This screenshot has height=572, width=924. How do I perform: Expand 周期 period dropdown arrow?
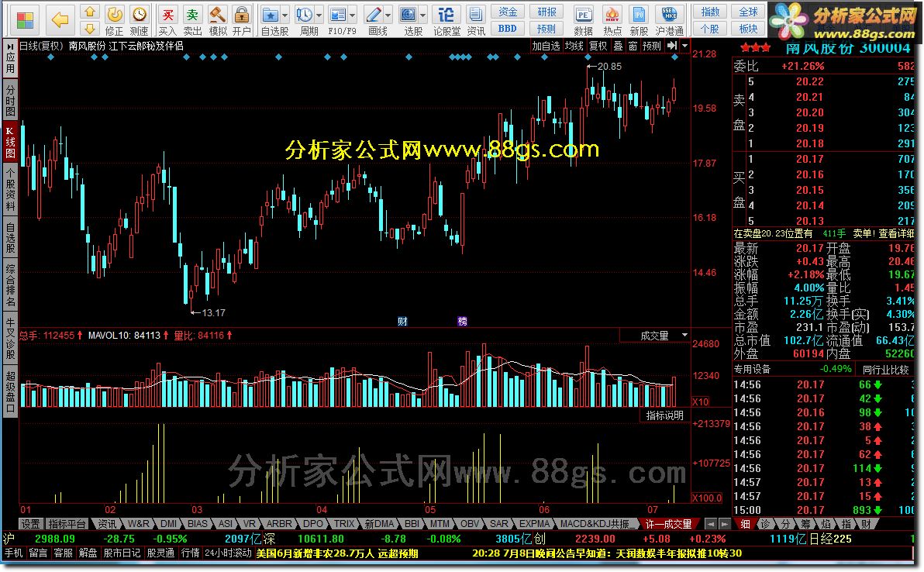319,16
